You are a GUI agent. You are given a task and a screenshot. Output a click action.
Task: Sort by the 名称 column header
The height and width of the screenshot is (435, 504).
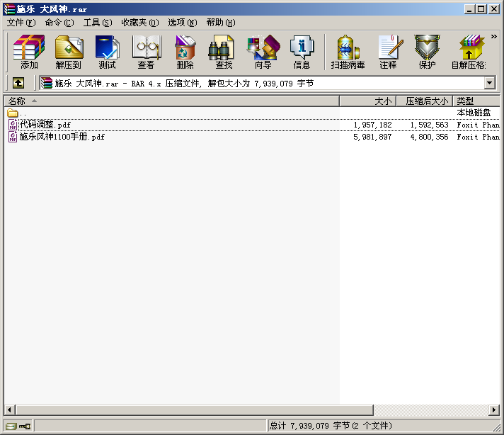pyautogui.click(x=171, y=101)
